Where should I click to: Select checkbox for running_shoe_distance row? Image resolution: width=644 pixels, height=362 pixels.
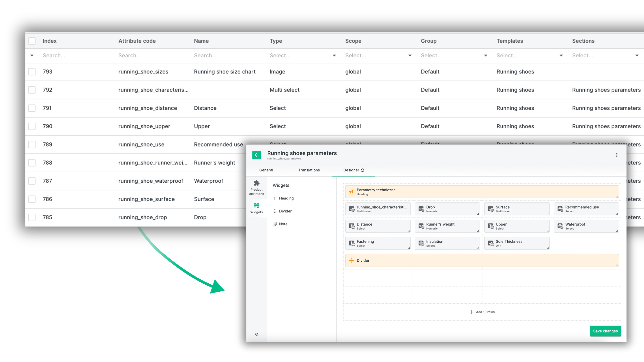coord(32,108)
